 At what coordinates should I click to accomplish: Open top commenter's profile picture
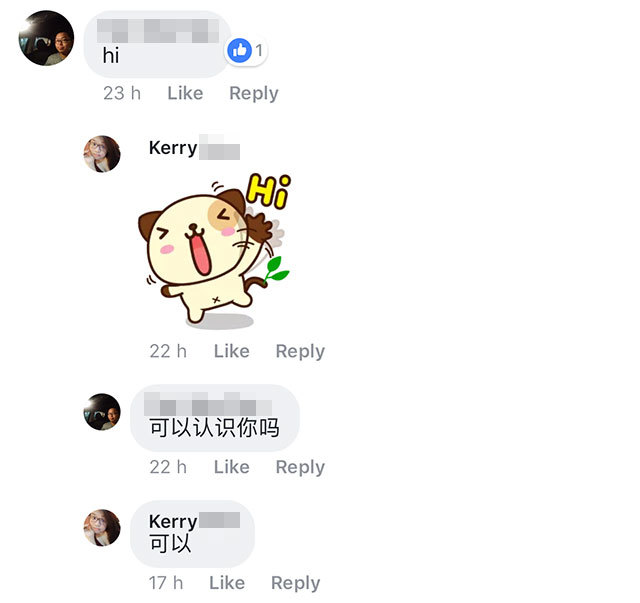coord(47,38)
